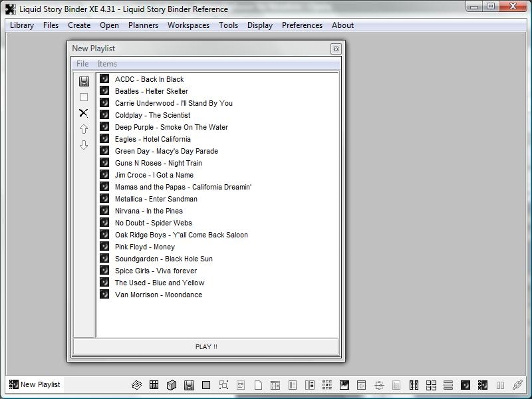Image resolution: width=532 pixels, height=399 pixels.
Task: Click the floppy disk icon in bottom toolbar
Action: point(189,385)
